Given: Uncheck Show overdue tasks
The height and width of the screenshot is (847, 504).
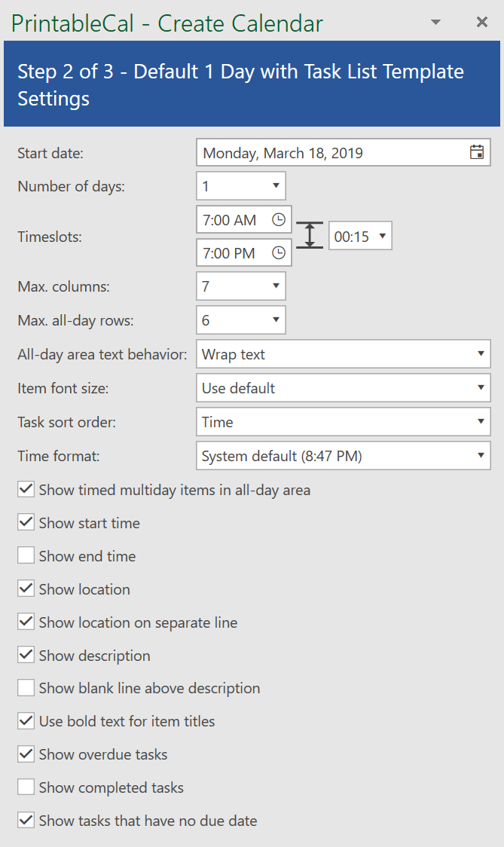Looking at the screenshot, I should 26,754.
